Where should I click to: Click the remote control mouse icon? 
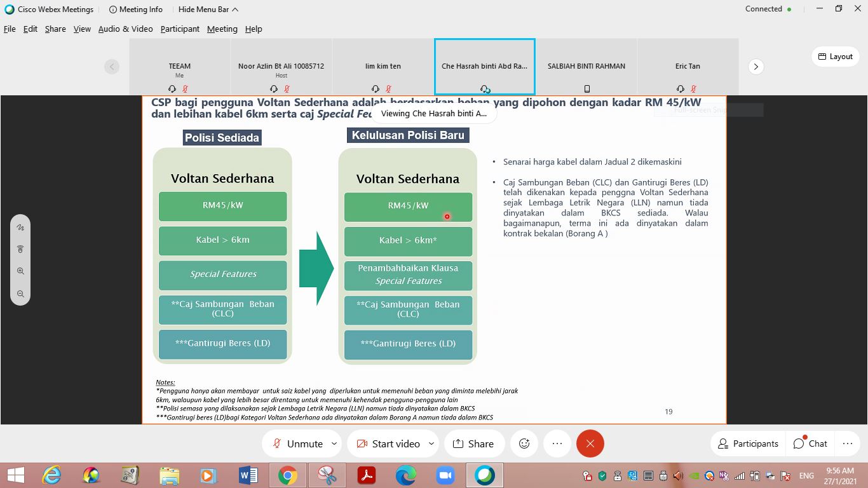[x=20, y=249]
